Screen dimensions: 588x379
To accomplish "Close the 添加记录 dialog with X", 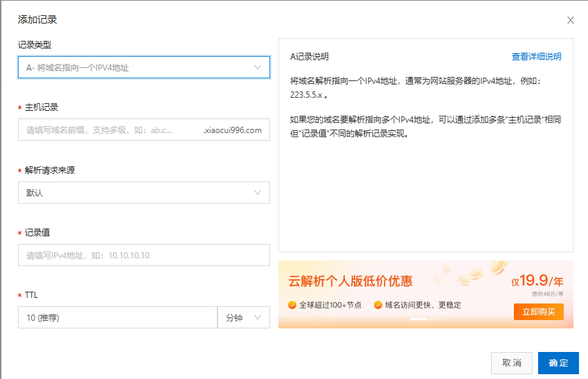I will pyautogui.click(x=571, y=20).
